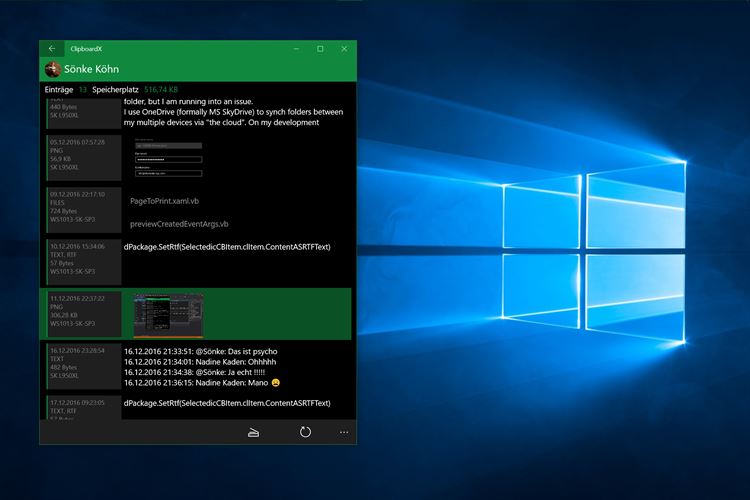Click the clear clipboard eraser icon
The image size is (750, 500).
point(254,433)
